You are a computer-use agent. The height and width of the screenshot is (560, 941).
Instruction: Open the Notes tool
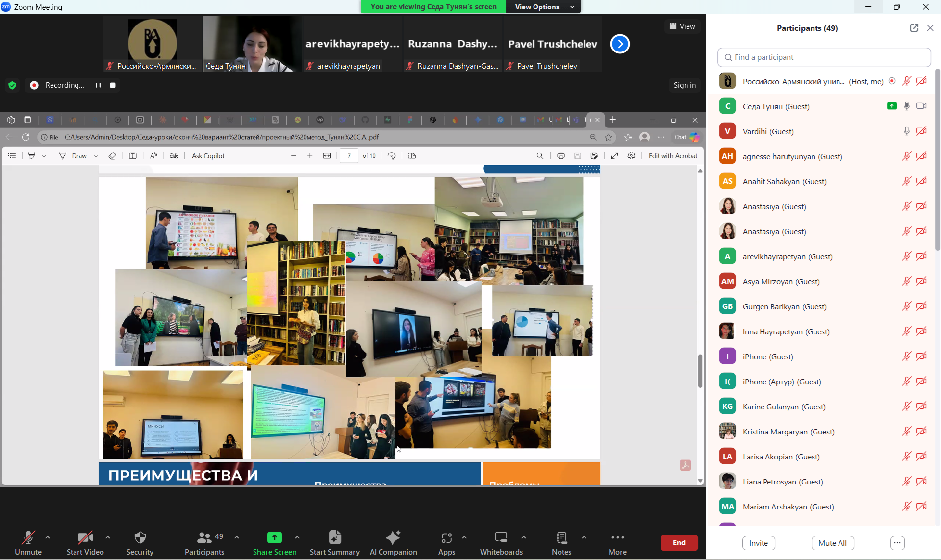coord(561,538)
